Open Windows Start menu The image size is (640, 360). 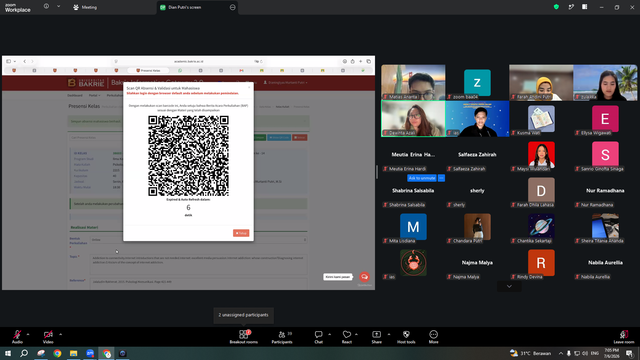(8, 353)
